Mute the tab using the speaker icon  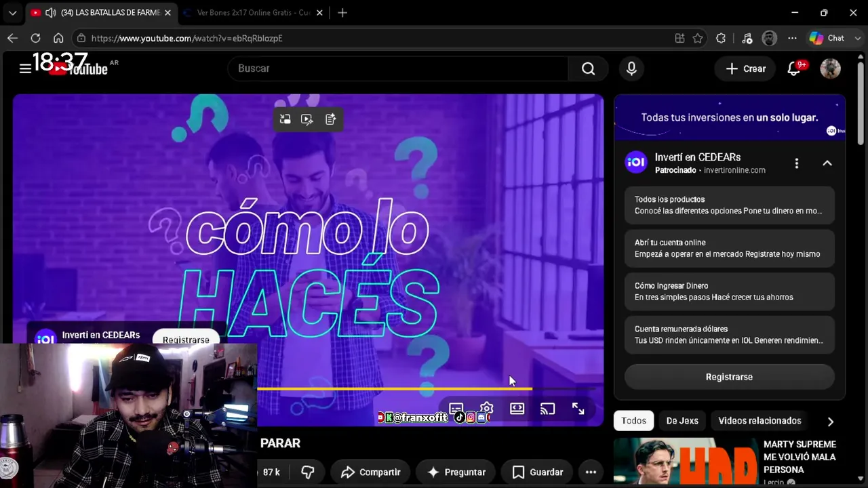tap(50, 13)
